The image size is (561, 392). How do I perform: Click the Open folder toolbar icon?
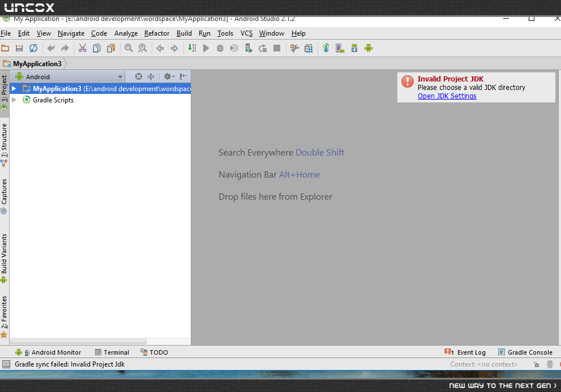pos(5,48)
